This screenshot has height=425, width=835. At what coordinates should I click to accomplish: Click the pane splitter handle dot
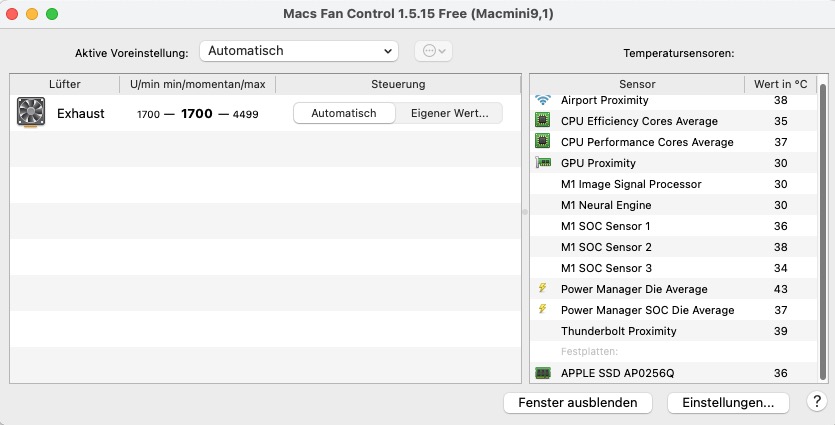click(x=525, y=212)
